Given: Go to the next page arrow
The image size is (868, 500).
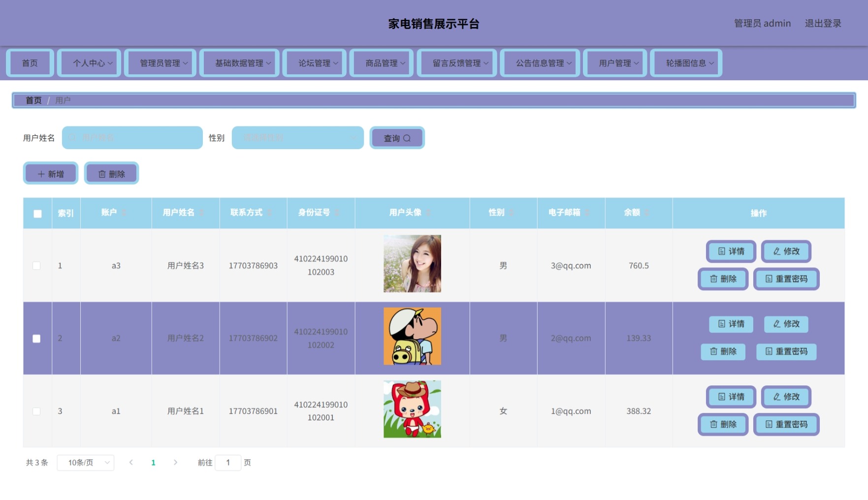Looking at the screenshot, I should point(175,463).
